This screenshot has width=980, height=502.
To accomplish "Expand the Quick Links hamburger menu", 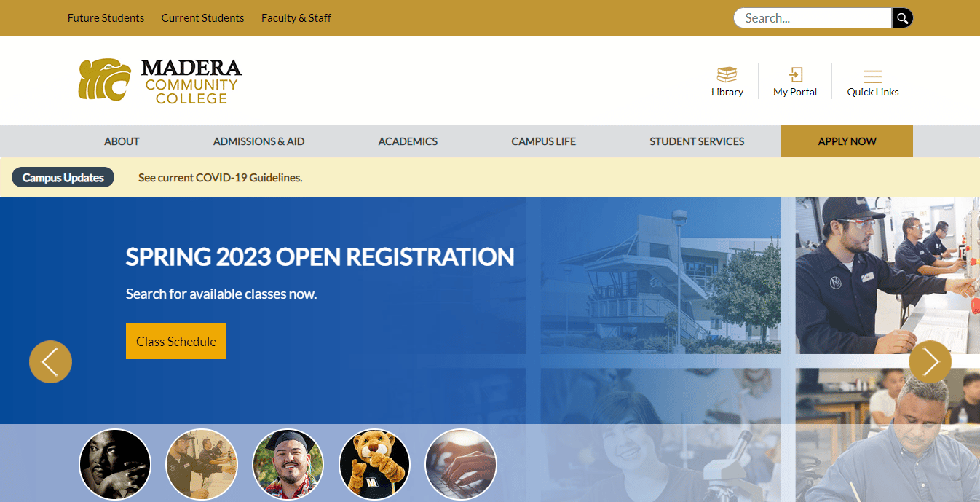I will click(872, 81).
